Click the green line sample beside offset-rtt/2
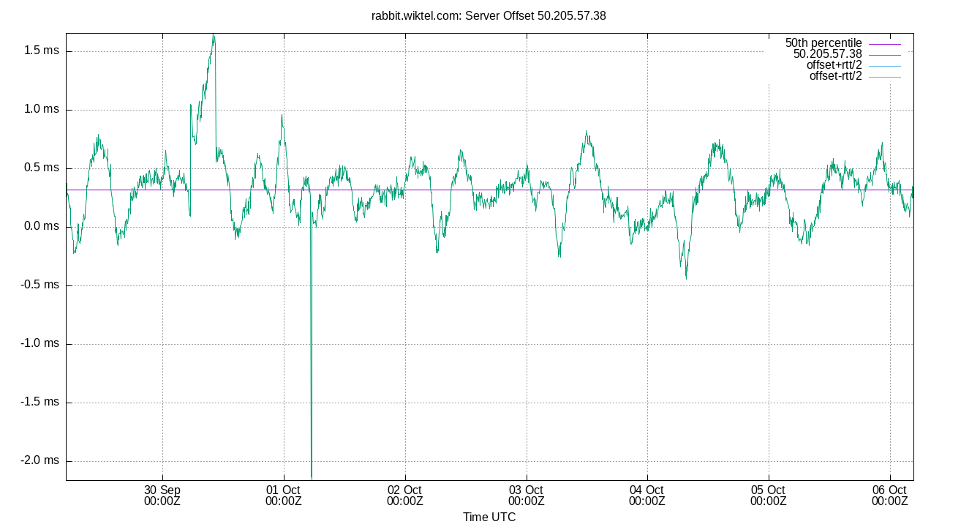This screenshot has height=527, width=980. pyautogui.click(x=885, y=77)
